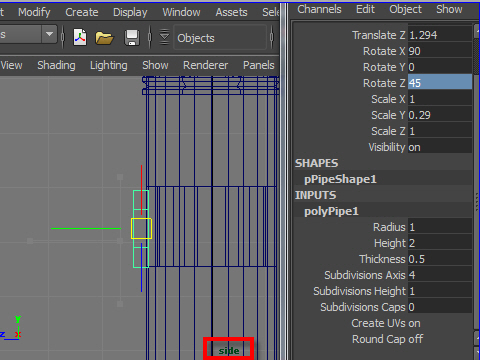This screenshot has width=480, height=360.
Task: Click the yellow center manipulator handle
Action: click(x=141, y=229)
